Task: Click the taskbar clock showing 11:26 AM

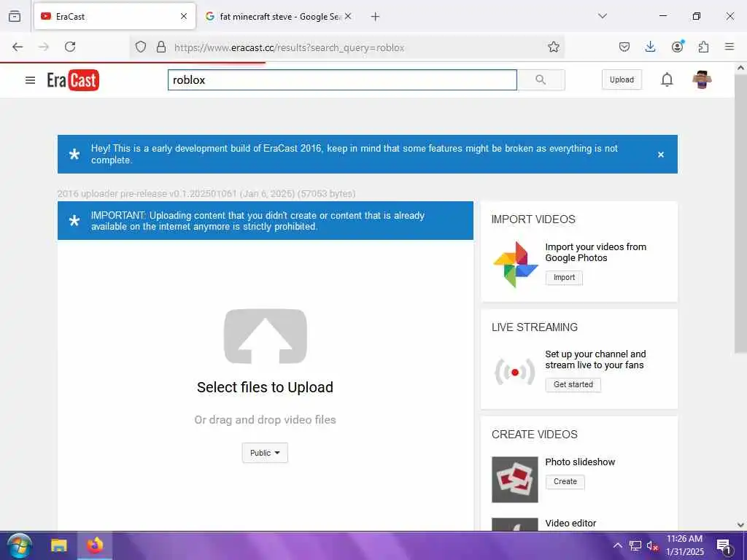Action: coord(684,545)
